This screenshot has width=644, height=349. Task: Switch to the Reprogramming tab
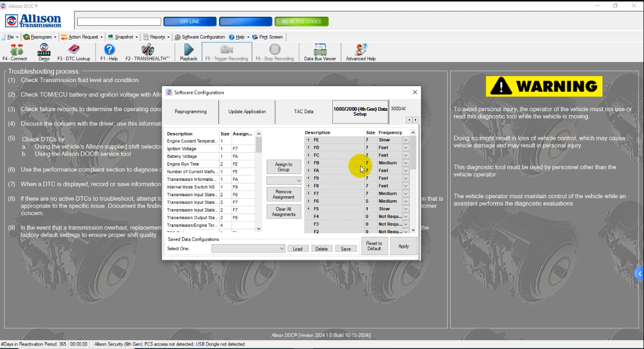(191, 112)
